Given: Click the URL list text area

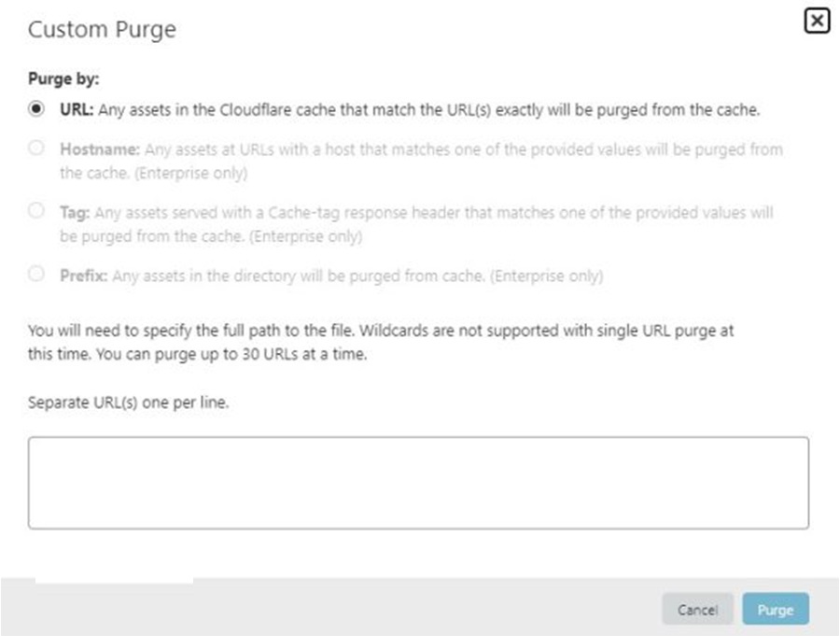Looking at the screenshot, I should pyautogui.click(x=418, y=482).
